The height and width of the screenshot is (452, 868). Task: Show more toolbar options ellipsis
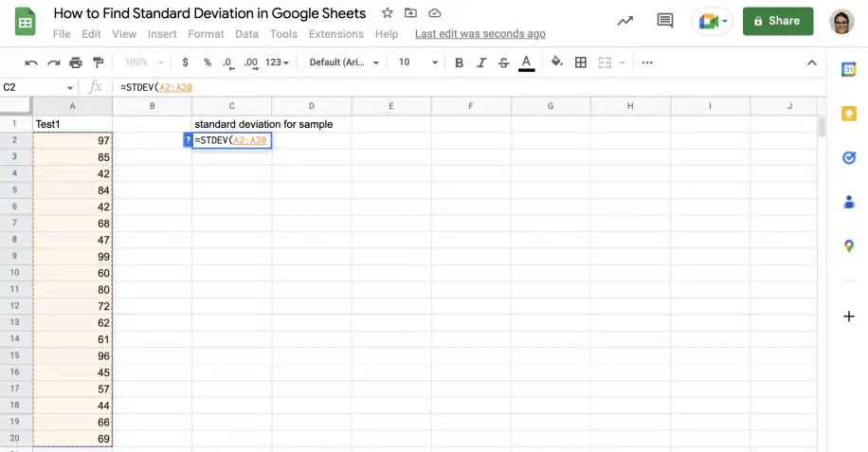(x=647, y=63)
